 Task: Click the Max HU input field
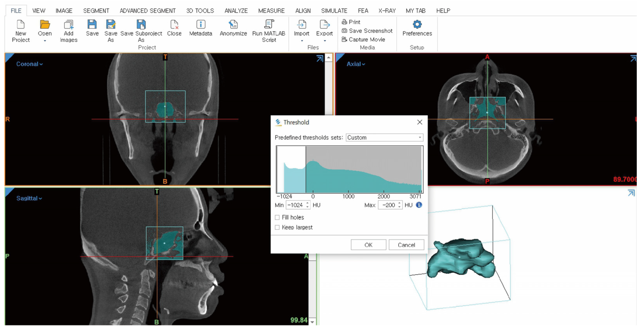point(388,205)
